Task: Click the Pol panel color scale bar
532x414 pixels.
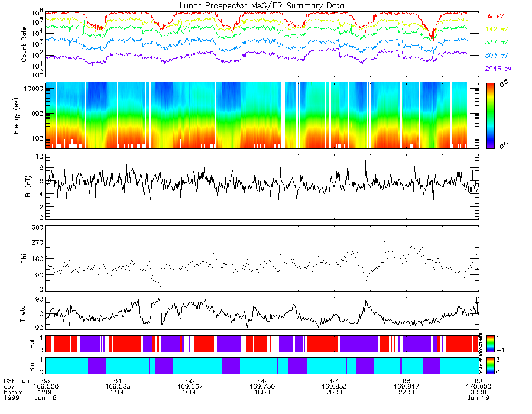Action: [490, 344]
